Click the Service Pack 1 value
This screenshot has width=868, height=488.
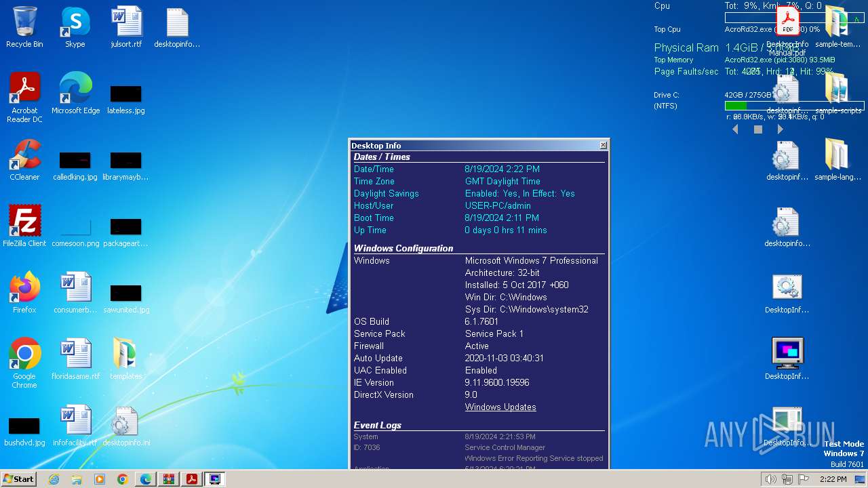click(494, 333)
